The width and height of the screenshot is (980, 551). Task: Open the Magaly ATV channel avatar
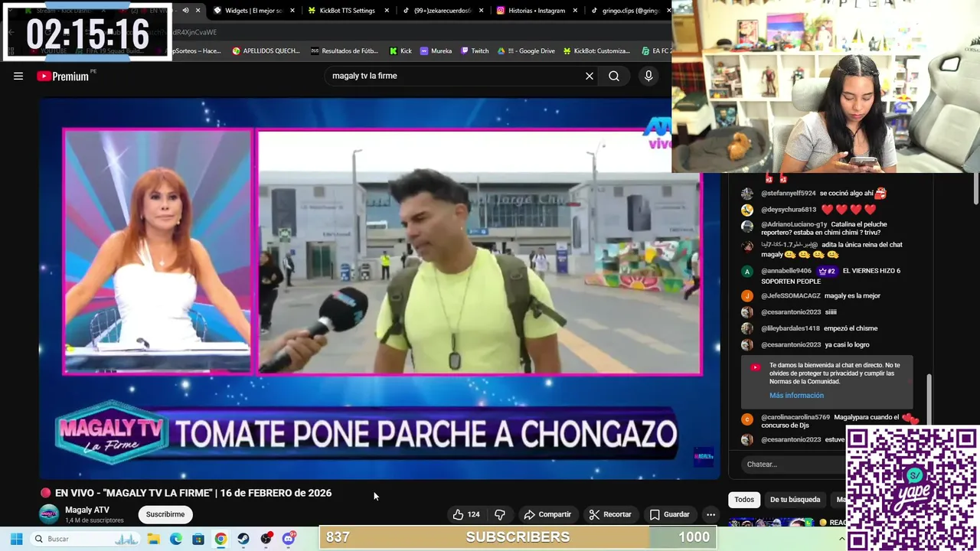tap(49, 514)
